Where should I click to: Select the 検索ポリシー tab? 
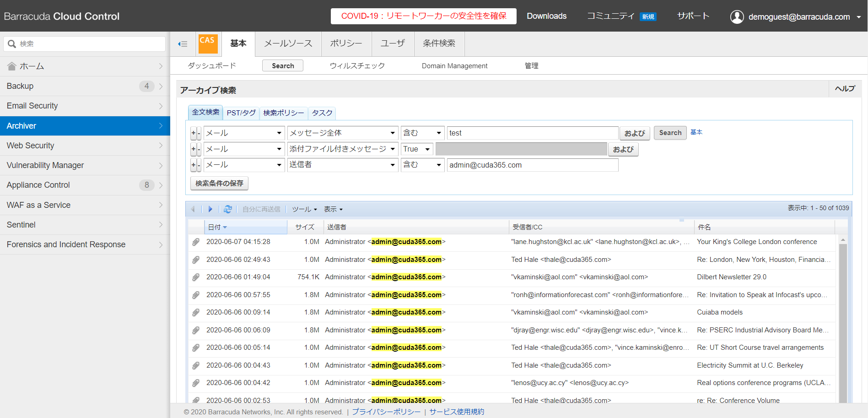click(x=284, y=113)
